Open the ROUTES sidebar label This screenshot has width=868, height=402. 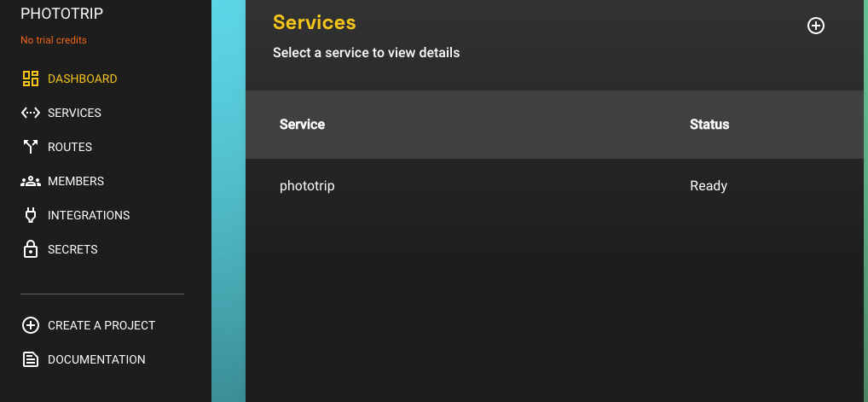[70, 147]
